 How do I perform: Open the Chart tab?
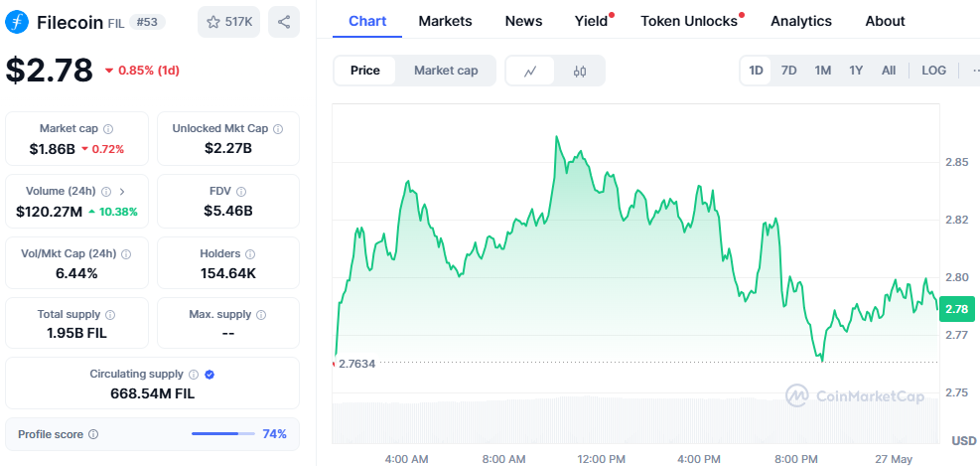pos(367,21)
